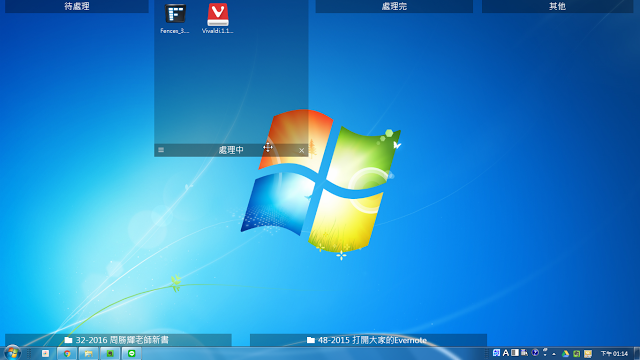Select the 其他 fence title

(x=558, y=6)
